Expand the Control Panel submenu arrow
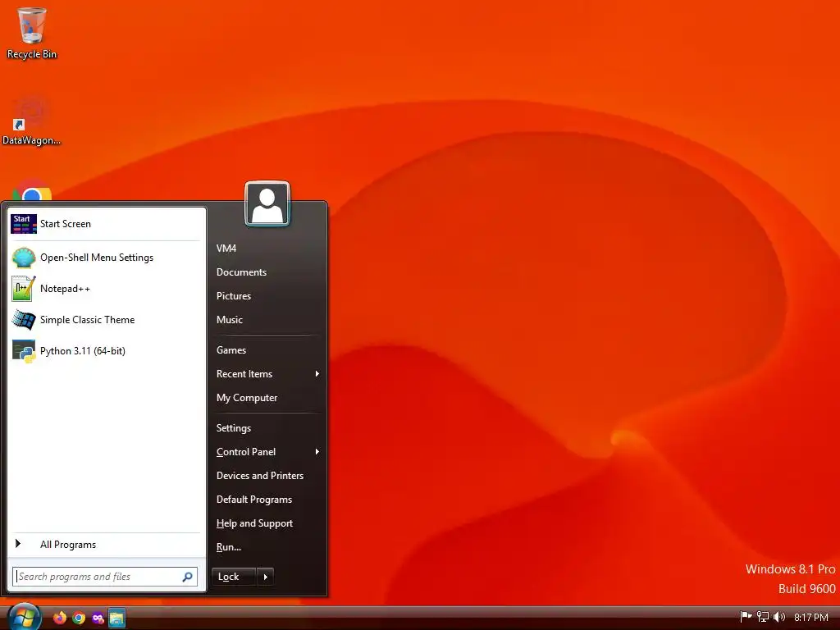The width and height of the screenshot is (840, 630). tap(317, 452)
